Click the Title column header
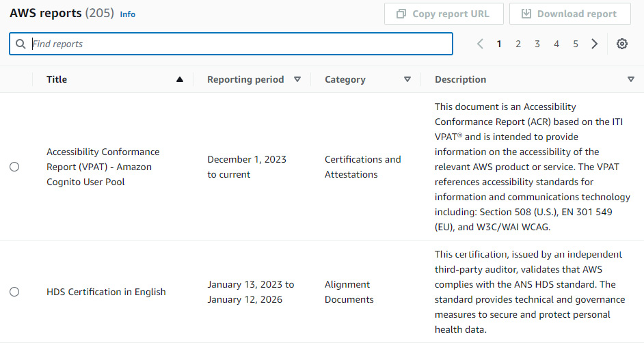Screen dimensions: 644x343 pyautogui.click(x=57, y=79)
